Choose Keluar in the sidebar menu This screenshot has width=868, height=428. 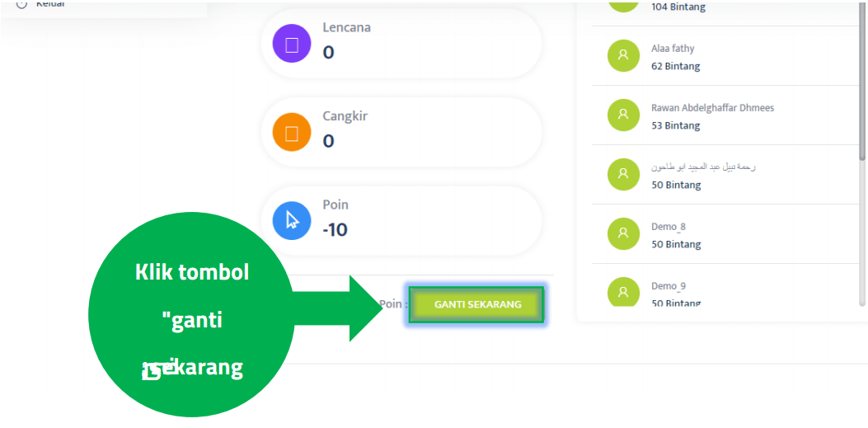[49, 4]
